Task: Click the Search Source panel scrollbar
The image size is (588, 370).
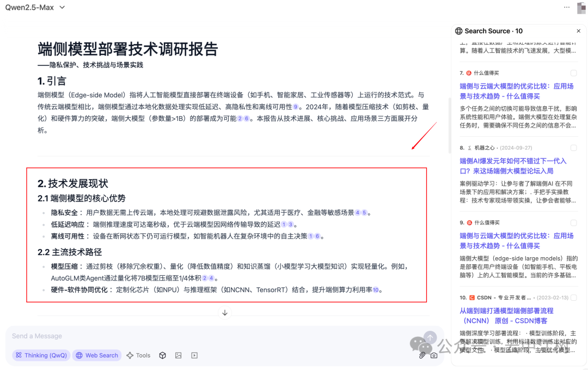Action: (x=449, y=126)
